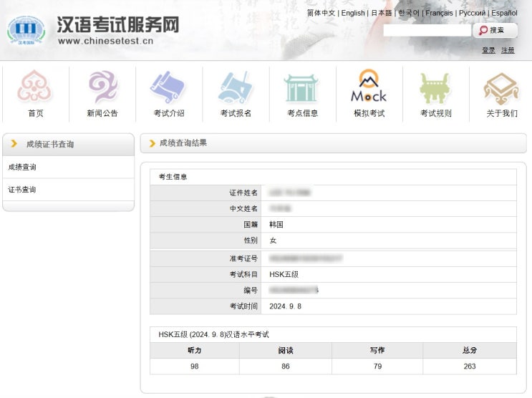This screenshot has height=398, width=532.
Task: Open 考试介绍 scroll icon
Action: point(168,87)
